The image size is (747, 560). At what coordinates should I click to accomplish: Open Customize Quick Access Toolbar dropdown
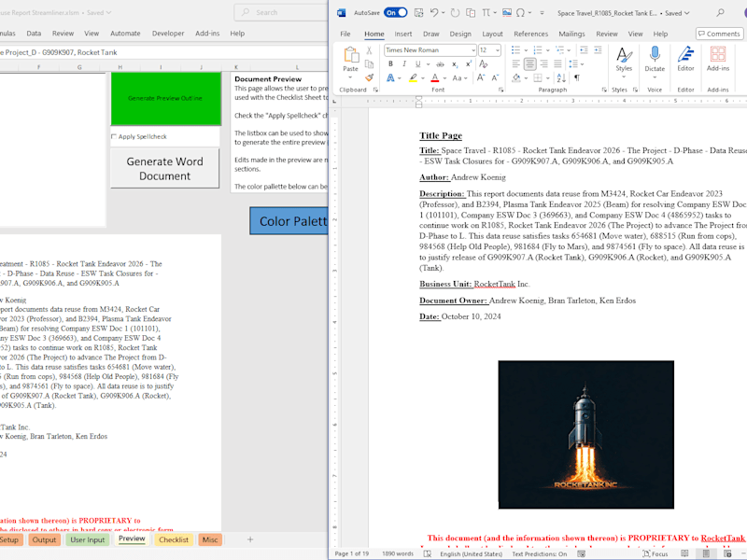pyautogui.click(x=543, y=13)
